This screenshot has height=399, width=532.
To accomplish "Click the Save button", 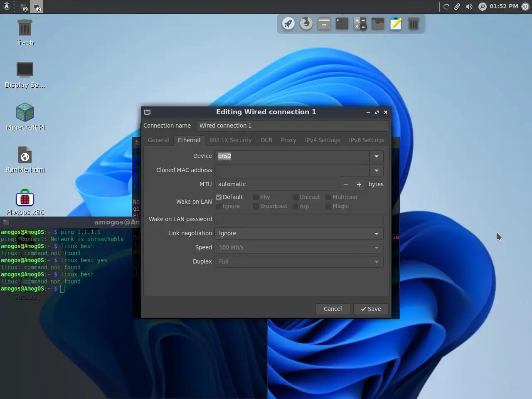I will (x=371, y=309).
